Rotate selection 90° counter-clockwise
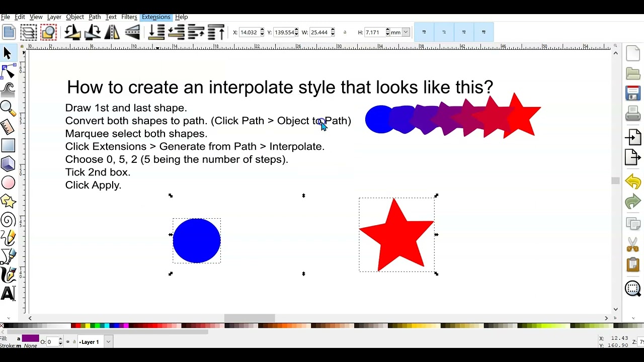The image size is (644, 362). (x=72, y=32)
